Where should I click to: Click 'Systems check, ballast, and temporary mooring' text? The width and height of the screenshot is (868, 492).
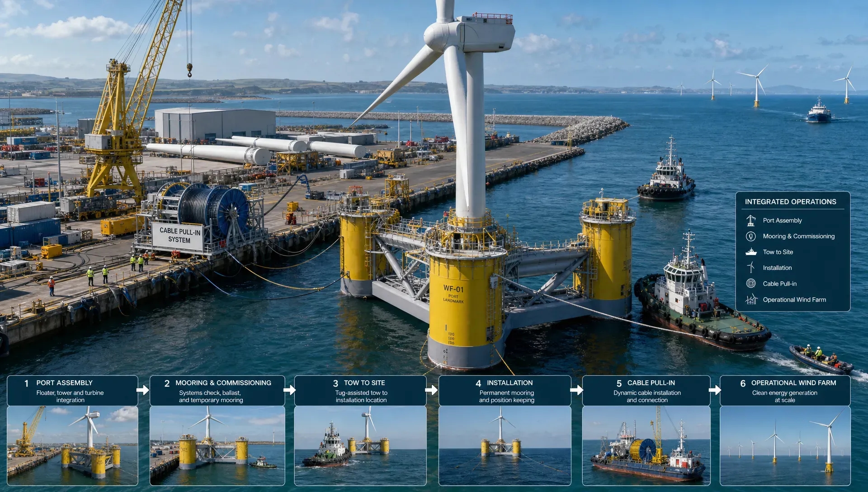[x=211, y=397]
